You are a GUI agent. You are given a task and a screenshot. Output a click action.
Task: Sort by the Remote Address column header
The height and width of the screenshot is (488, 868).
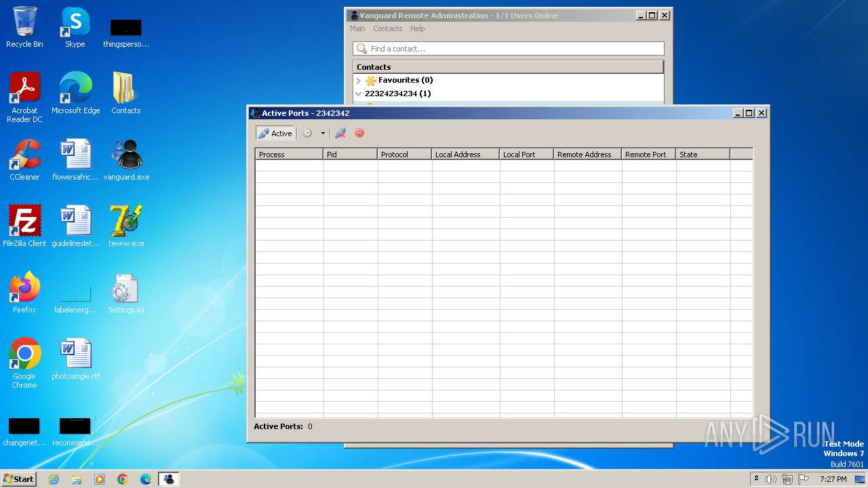(x=587, y=155)
